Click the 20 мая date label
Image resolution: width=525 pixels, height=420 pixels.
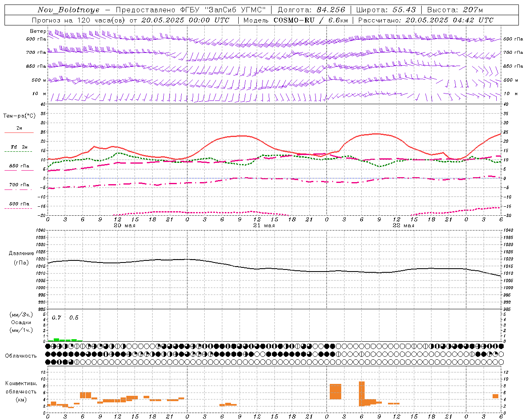125,226
